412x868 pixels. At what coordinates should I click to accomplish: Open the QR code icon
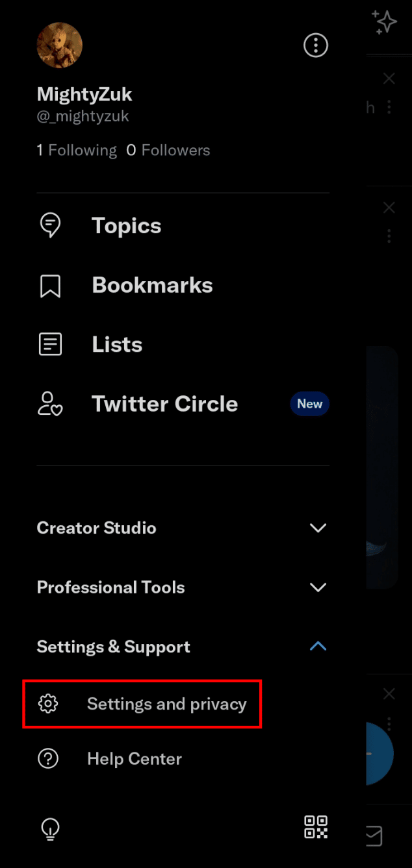pyautogui.click(x=316, y=827)
